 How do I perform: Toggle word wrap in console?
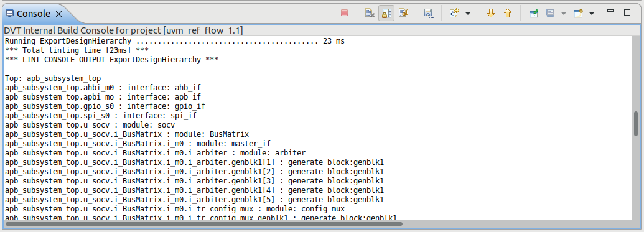pyautogui.click(x=404, y=14)
